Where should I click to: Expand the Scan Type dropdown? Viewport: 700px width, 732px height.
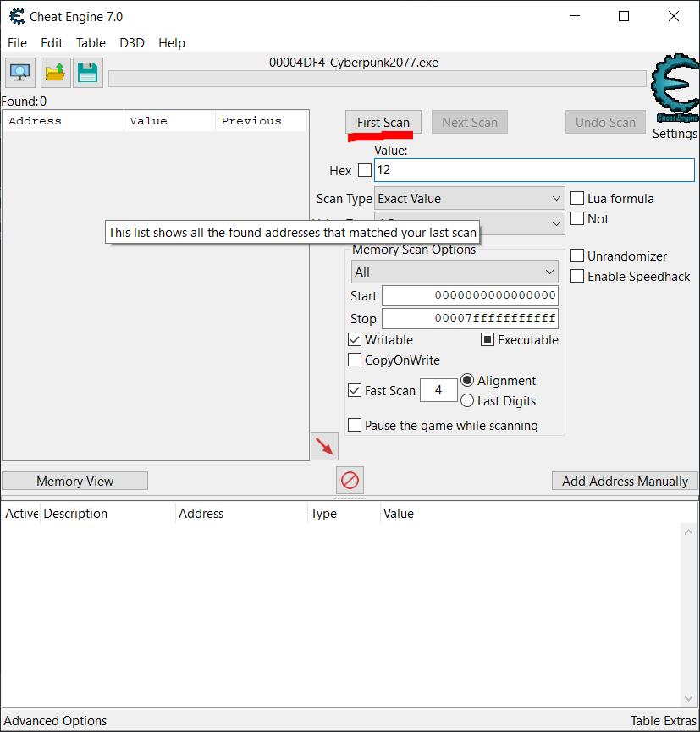[x=470, y=199]
